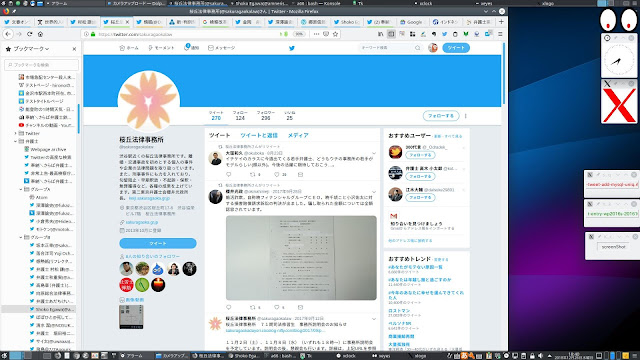The image size is (640, 360).
Task: Open the Firefox hamburger menu
Action: click(x=500, y=34)
